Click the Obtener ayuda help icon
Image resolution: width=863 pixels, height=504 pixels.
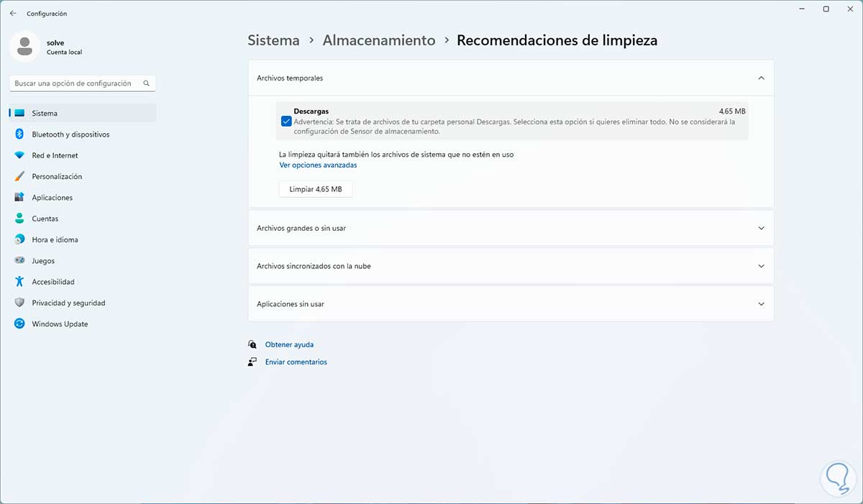[252, 344]
